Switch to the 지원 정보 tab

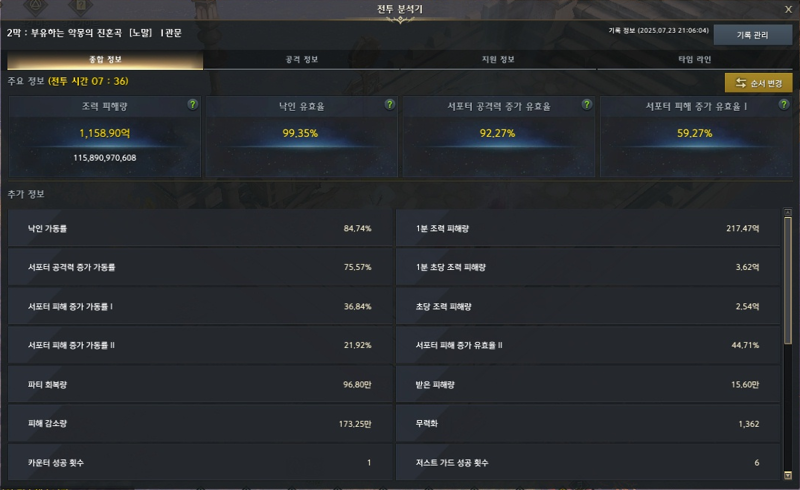498,59
